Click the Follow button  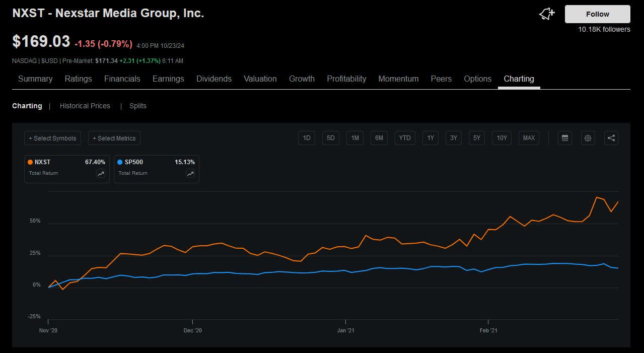597,14
